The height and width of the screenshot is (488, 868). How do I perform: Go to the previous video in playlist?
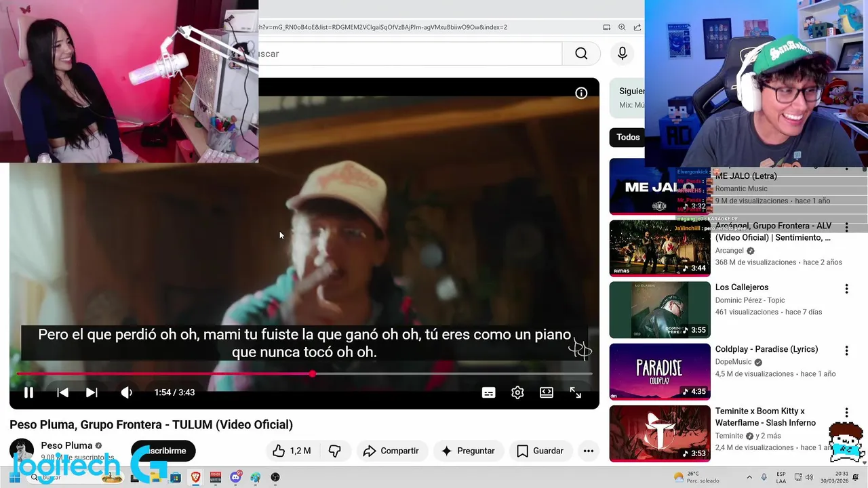point(62,392)
